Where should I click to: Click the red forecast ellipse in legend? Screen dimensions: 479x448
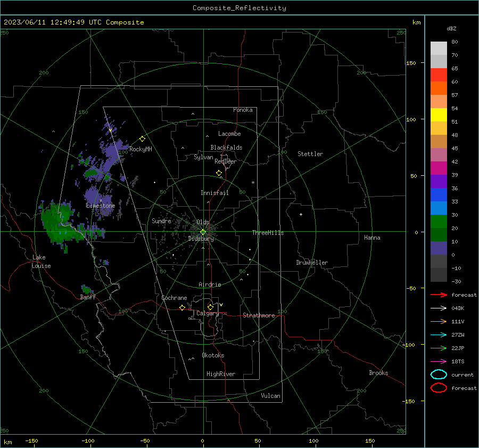coord(439,388)
